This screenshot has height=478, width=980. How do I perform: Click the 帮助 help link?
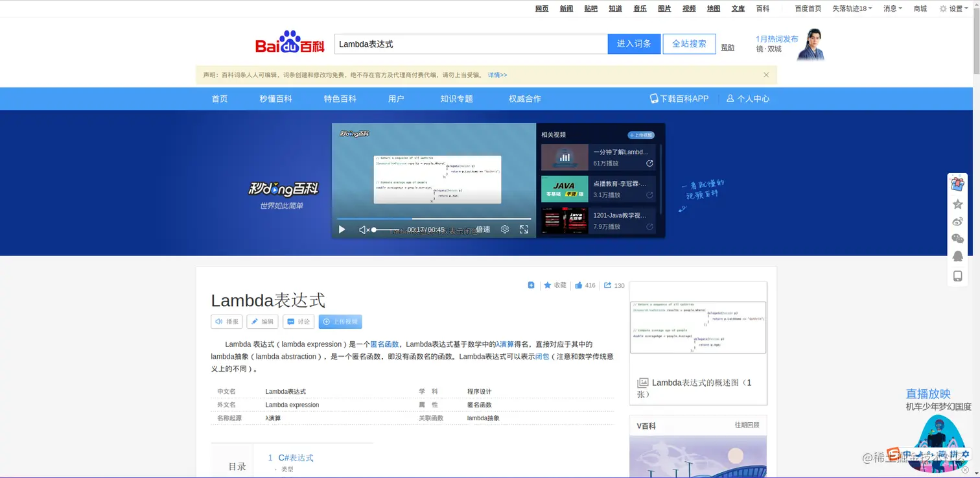[728, 47]
